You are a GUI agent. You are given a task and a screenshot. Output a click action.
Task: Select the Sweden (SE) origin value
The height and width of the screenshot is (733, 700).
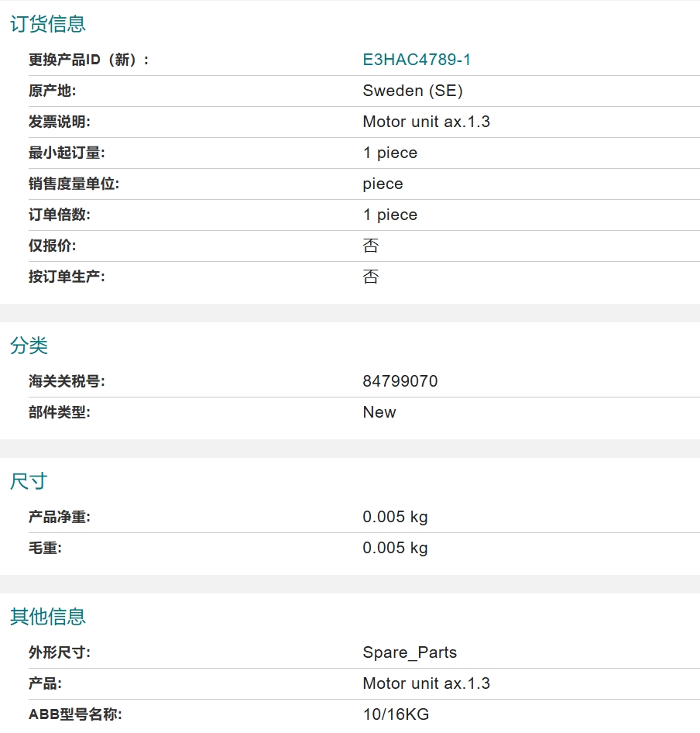point(413,91)
